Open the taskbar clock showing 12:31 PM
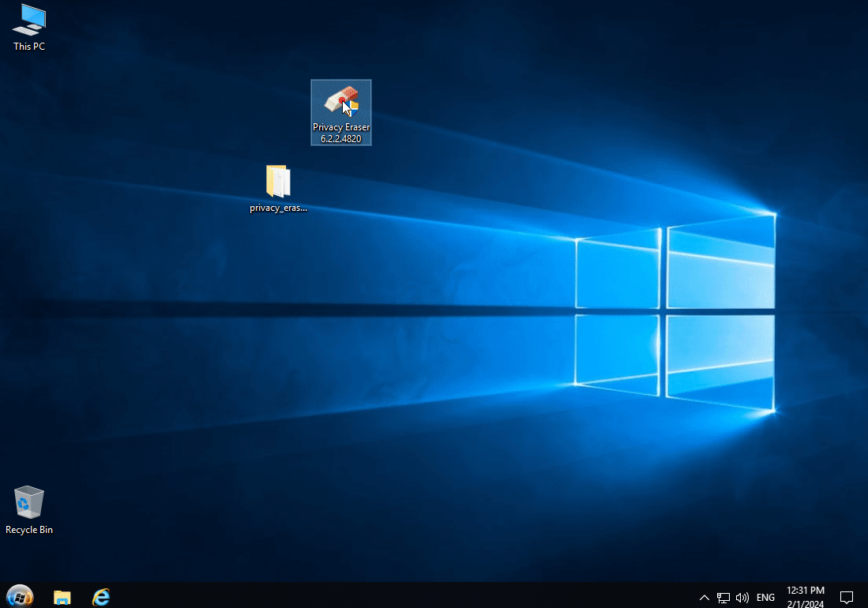Image resolution: width=868 pixels, height=608 pixels. 806,597
